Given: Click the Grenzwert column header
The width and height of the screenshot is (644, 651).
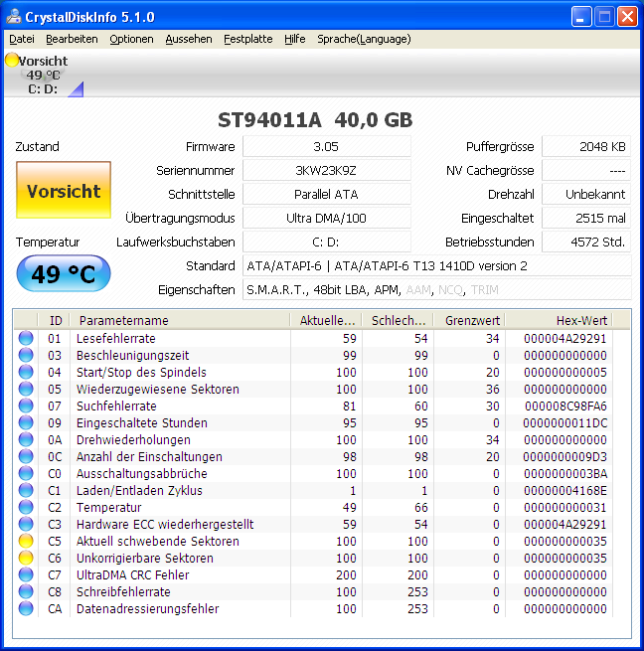Looking at the screenshot, I should point(469,320).
